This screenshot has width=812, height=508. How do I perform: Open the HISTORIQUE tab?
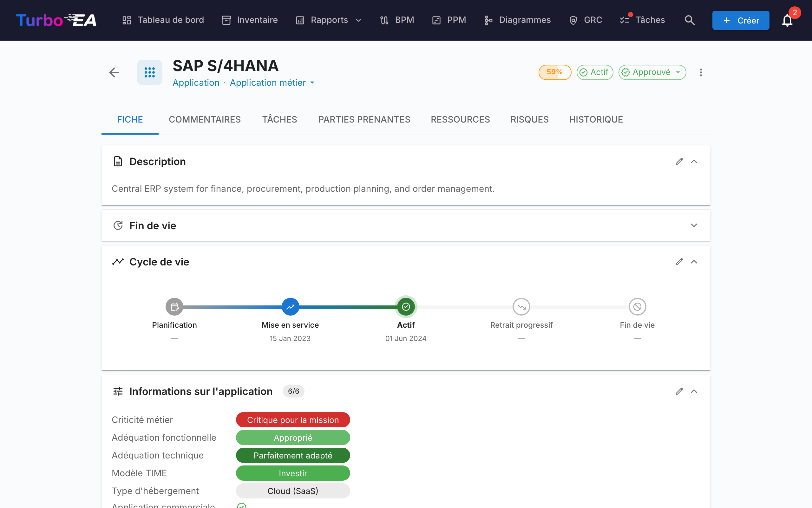click(596, 120)
